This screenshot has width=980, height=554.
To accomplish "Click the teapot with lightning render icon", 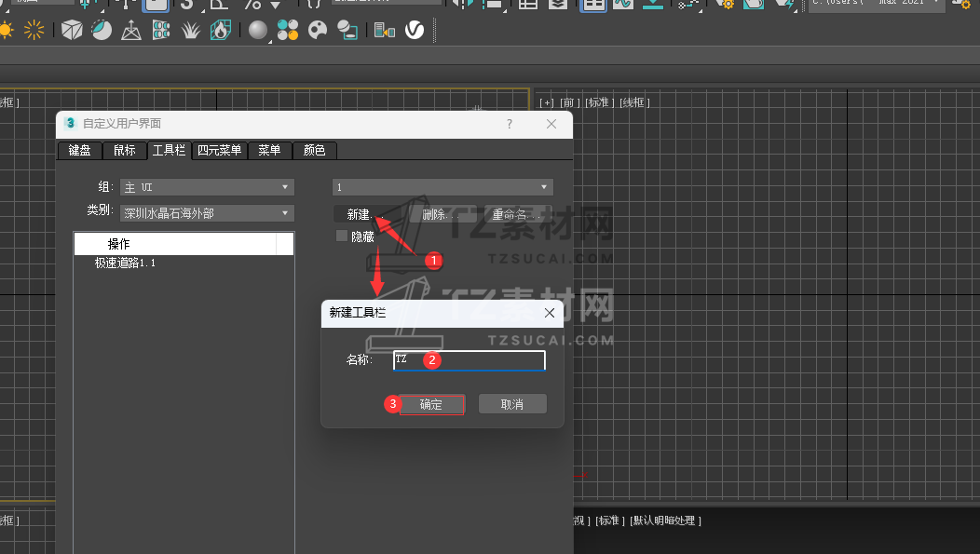I will (x=784, y=5).
